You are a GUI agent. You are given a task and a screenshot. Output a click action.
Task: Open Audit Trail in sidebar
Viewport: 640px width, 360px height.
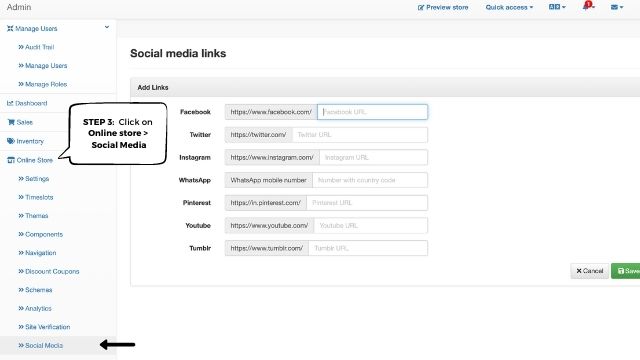point(36,47)
